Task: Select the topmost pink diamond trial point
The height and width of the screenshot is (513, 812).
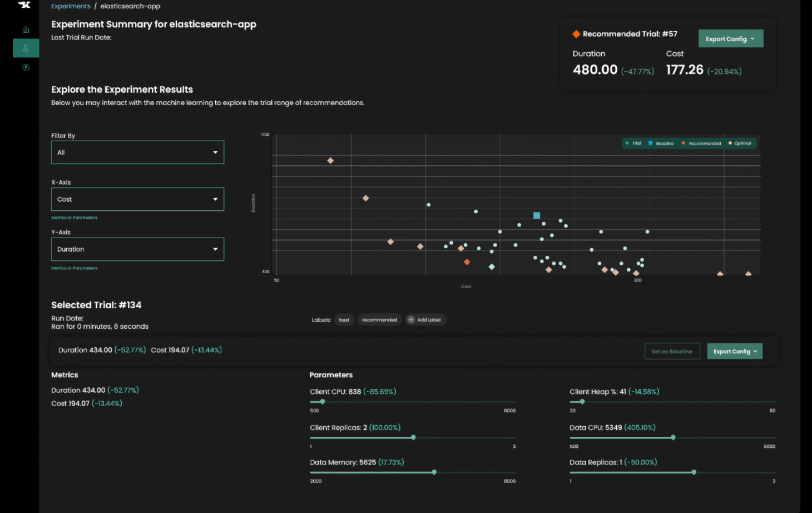Action: pyautogui.click(x=330, y=161)
